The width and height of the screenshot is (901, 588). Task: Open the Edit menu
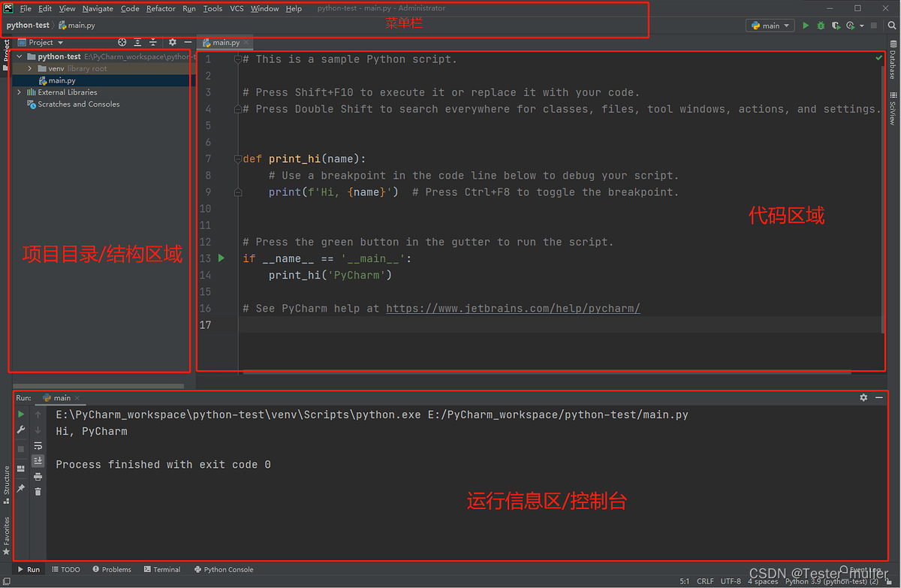tap(45, 8)
